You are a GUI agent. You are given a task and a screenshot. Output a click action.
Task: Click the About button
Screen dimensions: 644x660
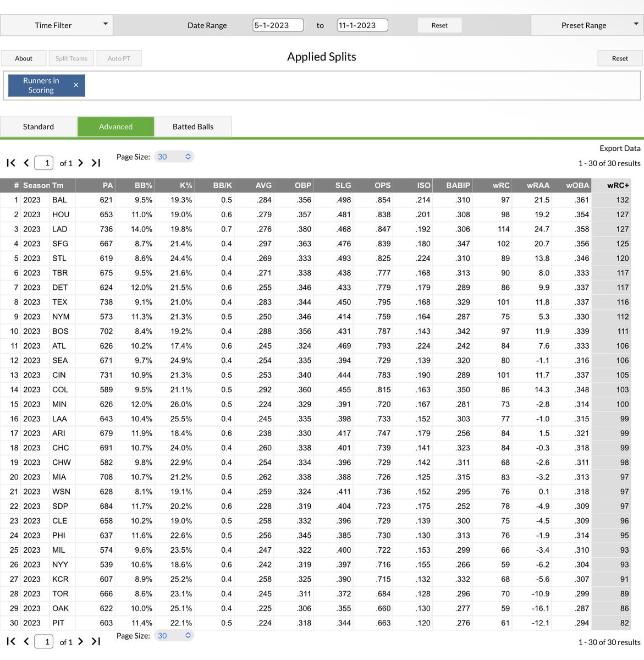tap(24, 58)
